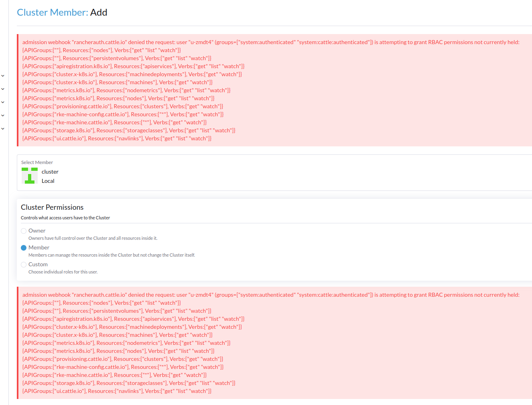
Task: Expand the middle sidebar chevron
Action: pyautogui.click(x=3, y=103)
